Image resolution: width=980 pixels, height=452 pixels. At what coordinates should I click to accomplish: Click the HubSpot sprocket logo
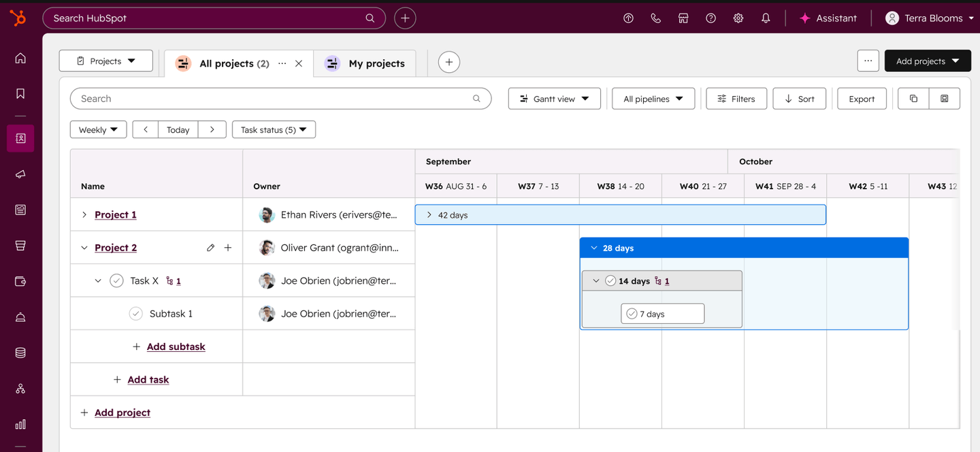(18, 18)
